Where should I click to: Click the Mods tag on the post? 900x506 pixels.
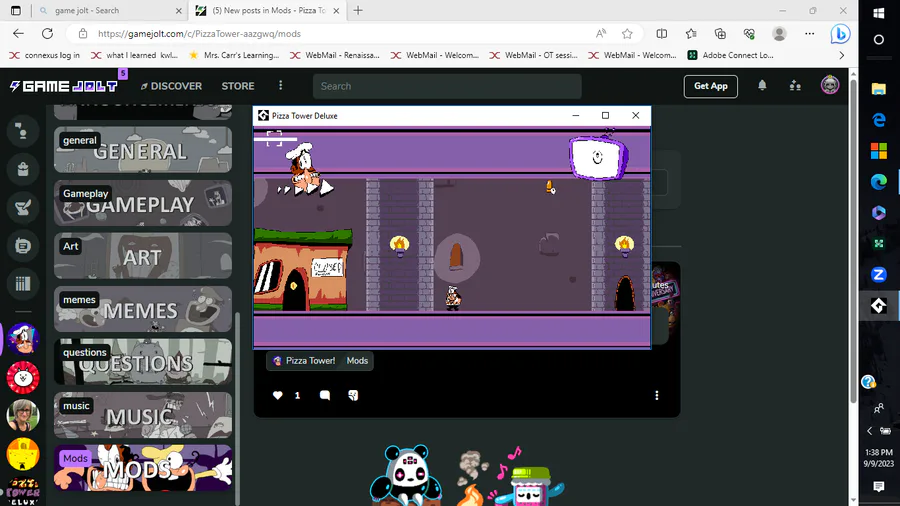[x=357, y=361]
